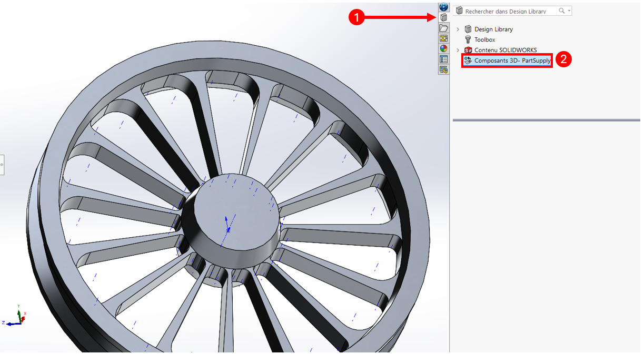Select the Design Library folder item

click(493, 29)
